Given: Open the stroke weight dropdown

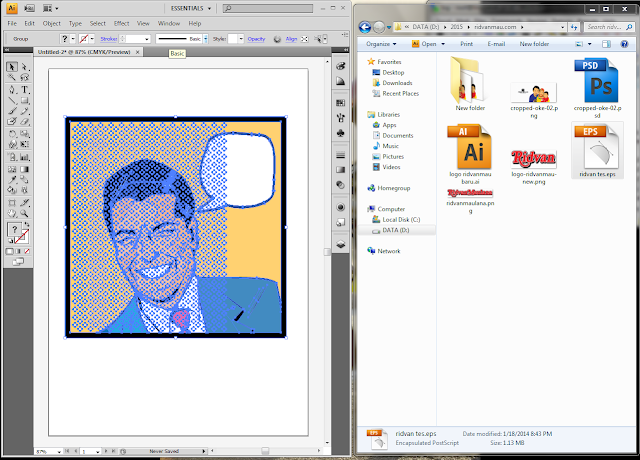Looking at the screenshot, I should (147, 39).
